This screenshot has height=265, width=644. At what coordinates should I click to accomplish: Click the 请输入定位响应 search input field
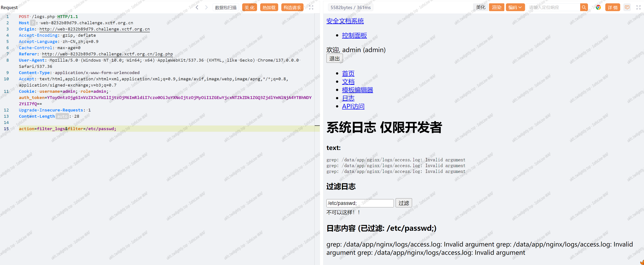coord(553,8)
